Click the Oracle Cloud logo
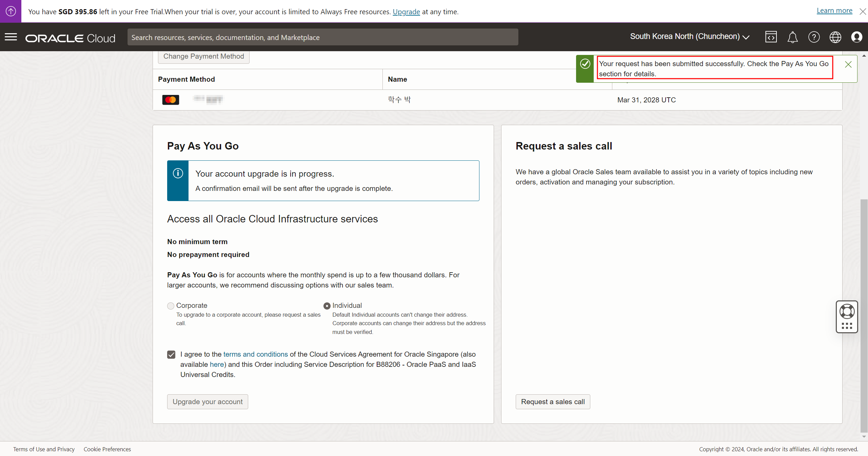This screenshot has height=456, width=868. pos(70,38)
